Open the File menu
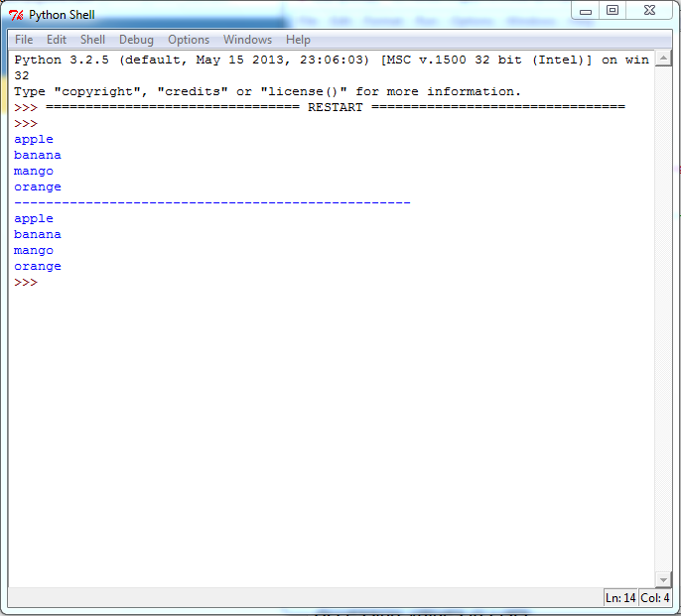 24,40
